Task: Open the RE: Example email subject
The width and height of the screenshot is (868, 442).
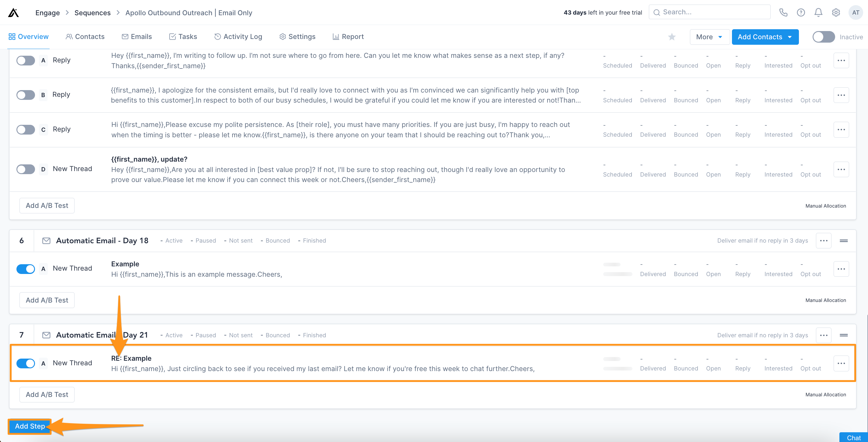Action: point(131,358)
